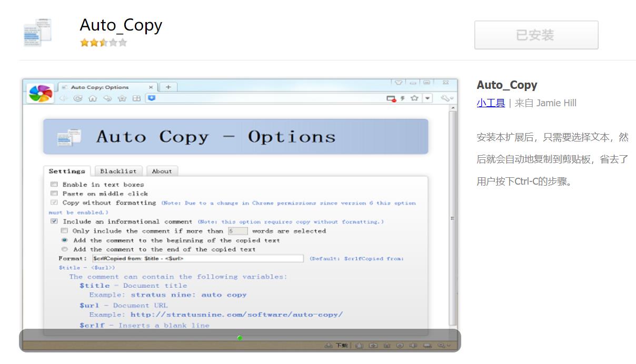Image resolution: width=636 pixels, height=364 pixels.
Task: Click the lightning bolt icon in address bar
Action: click(x=403, y=98)
